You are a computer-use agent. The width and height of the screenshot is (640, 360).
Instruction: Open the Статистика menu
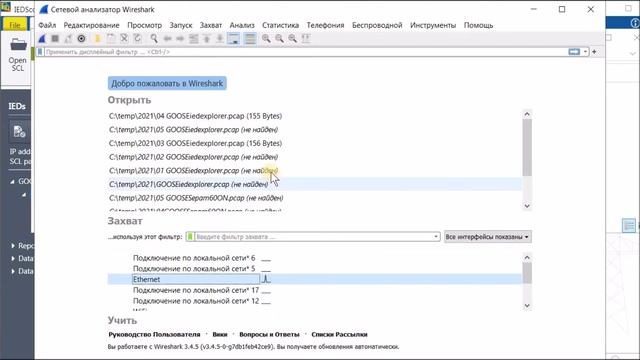(x=280, y=25)
